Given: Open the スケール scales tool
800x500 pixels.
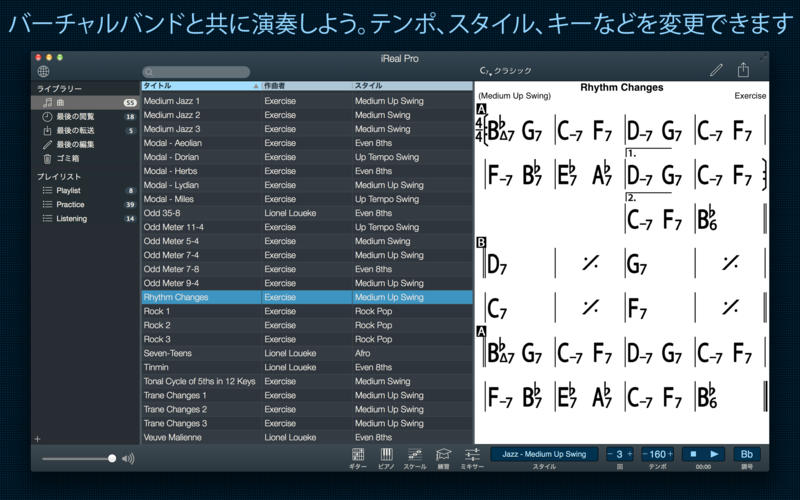Looking at the screenshot, I should point(415,458).
